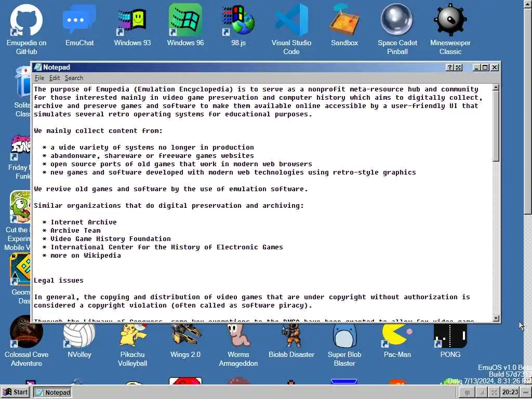Click the 'Legal issues' heading text
The image size is (532, 399).
pyautogui.click(x=59, y=281)
